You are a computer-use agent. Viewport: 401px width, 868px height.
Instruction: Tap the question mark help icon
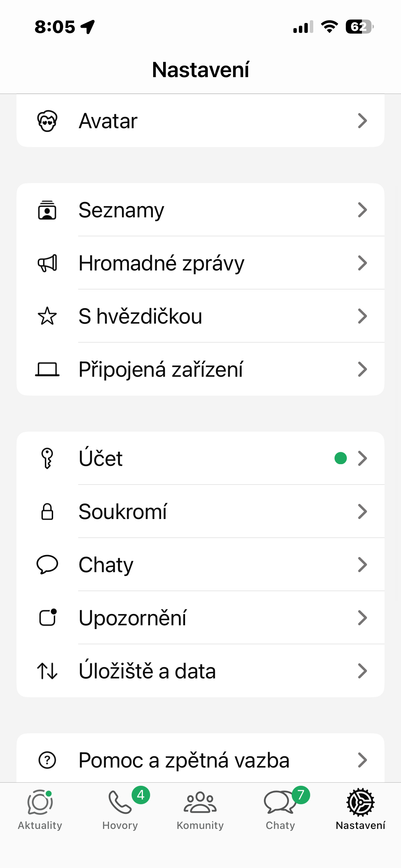tap(47, 760)
